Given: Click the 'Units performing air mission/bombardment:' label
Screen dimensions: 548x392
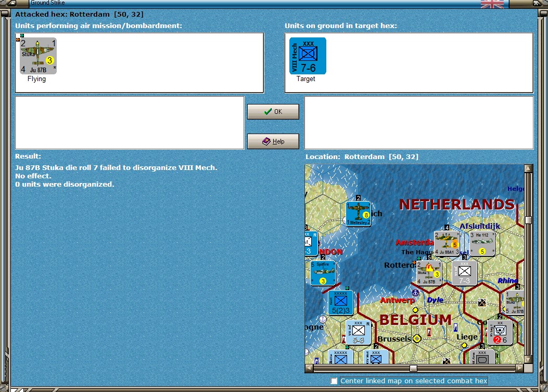Looking at the screenshot, I should pos(98,25).
